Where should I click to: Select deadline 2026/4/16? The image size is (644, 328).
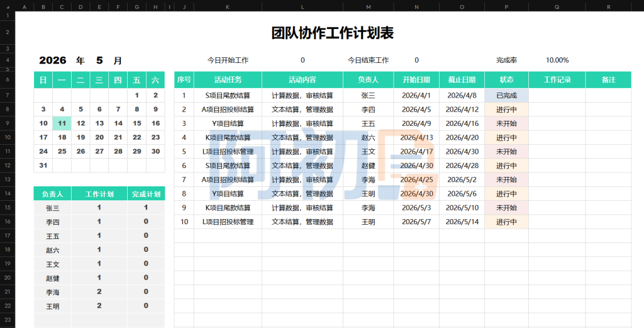(462, 123)
